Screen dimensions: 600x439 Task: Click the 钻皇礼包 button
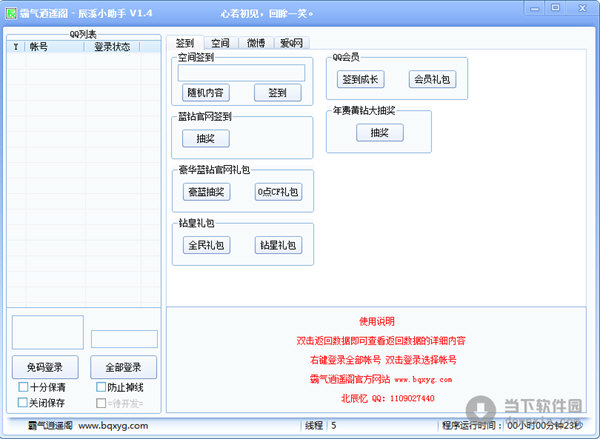point(278,245)
